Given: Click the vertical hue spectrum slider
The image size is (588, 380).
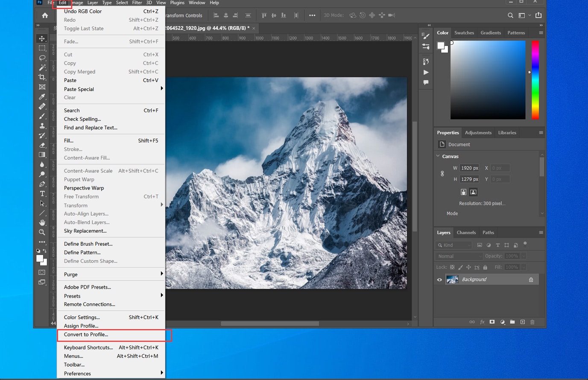Looking at the screenshot, I should click(535, 80).
